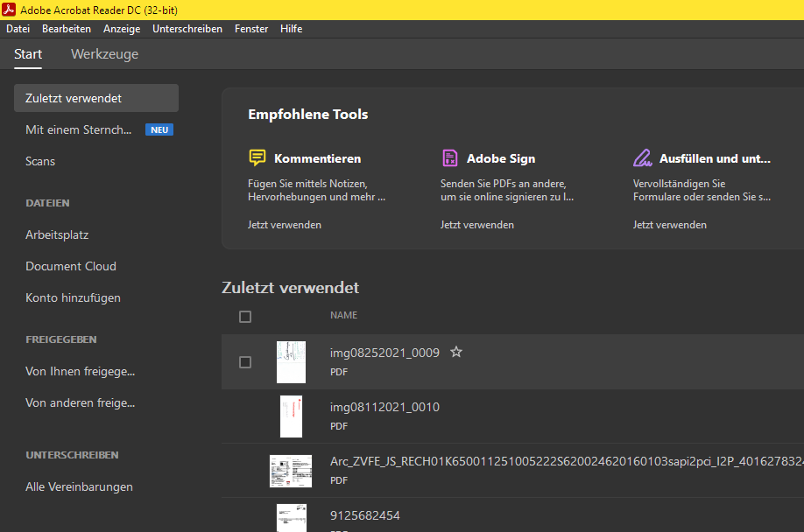Click Konto hinzufügen in sidebar

[x=74, y=297]
